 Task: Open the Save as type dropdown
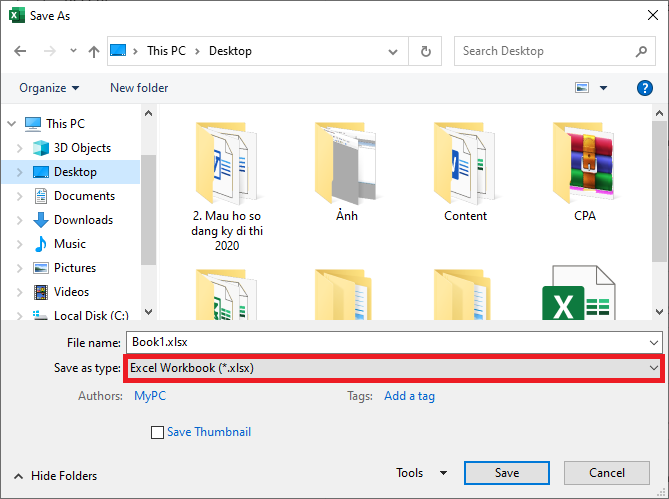pos(394,368)
